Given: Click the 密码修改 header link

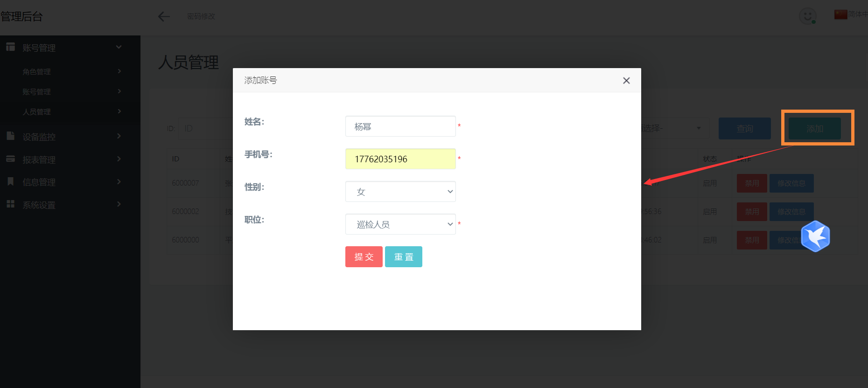Looking at the screenshot, I should point(201,16).
